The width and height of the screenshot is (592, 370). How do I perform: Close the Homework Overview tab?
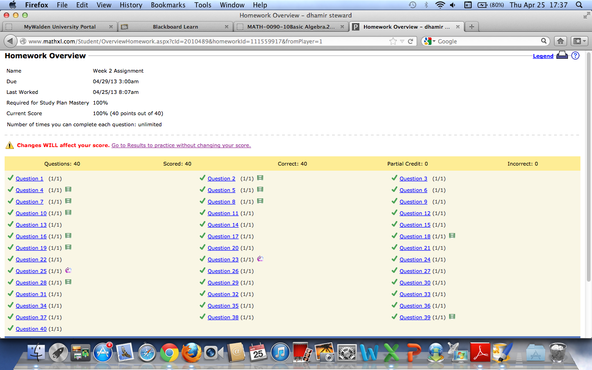458,27
